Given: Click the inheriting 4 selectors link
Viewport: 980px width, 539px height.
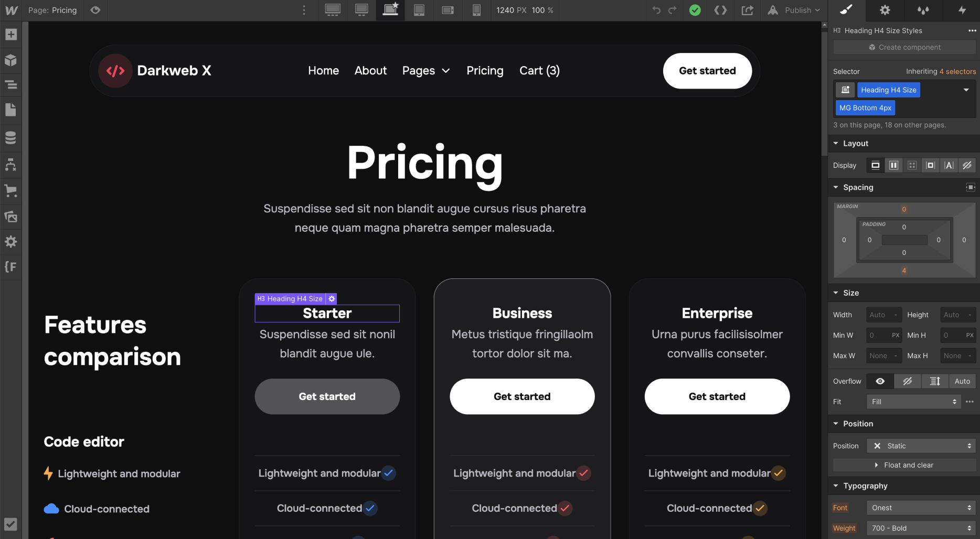Looking at the screenshot, I should point(957,71).
